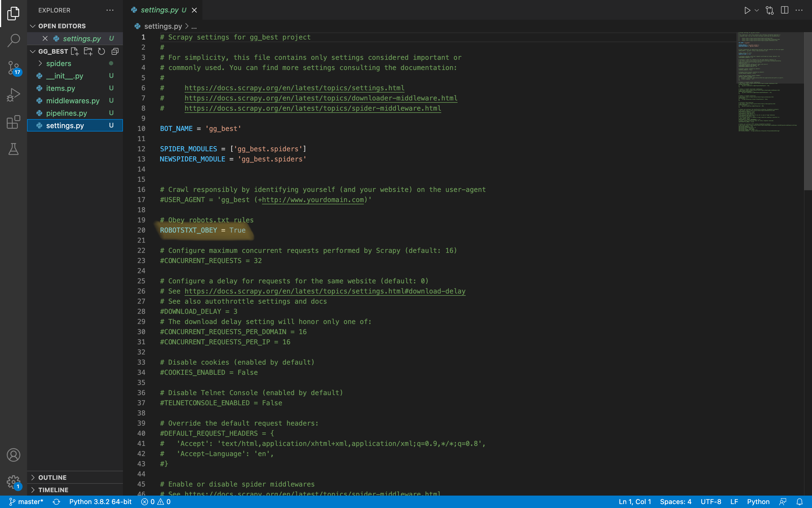812x508 pixels.
Task: Place cursor on ROBOTSTXT_OBEY variable
Action: point(189,230)
